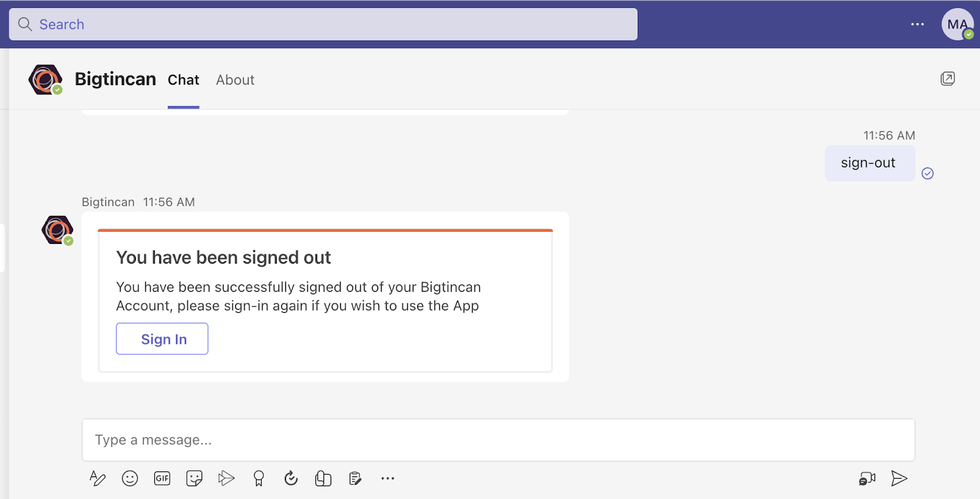Click the Sign In button
Screen dimensions: 980x499
pyautogui.click(x=162, y=339)
